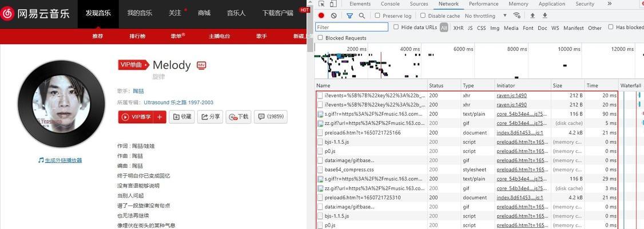Filter requests by Media

coord(511,28)
